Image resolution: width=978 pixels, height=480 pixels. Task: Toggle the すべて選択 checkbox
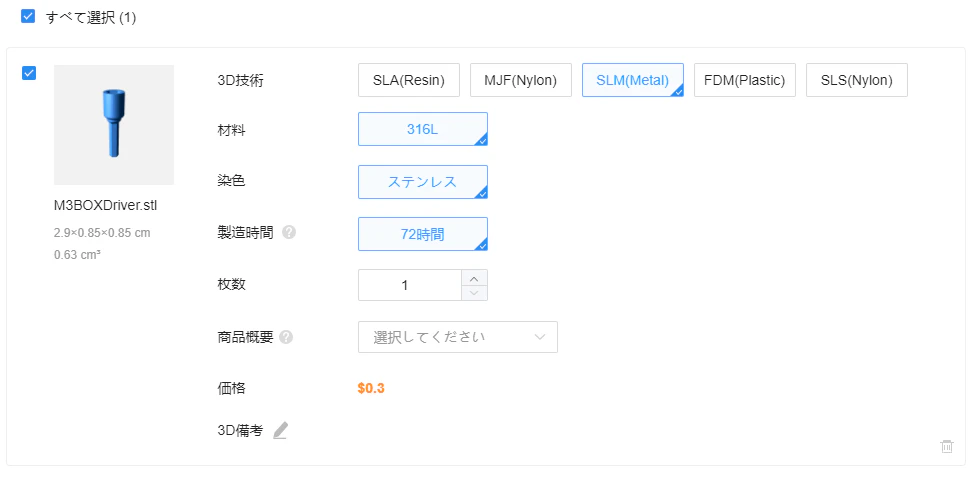28,17
